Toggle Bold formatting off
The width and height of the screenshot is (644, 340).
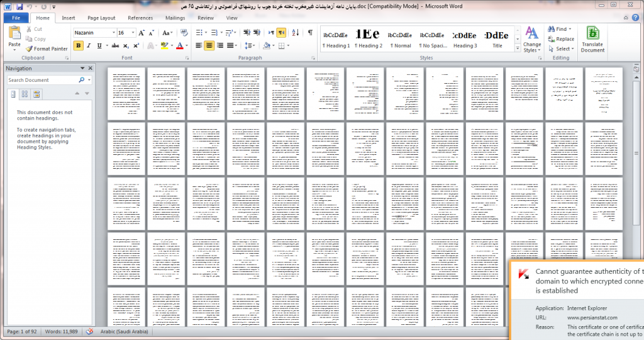(79, 46)
